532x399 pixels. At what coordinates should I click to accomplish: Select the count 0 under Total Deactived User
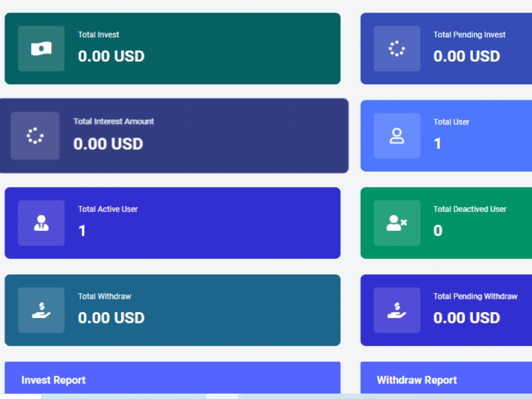[x=438, y=231]
